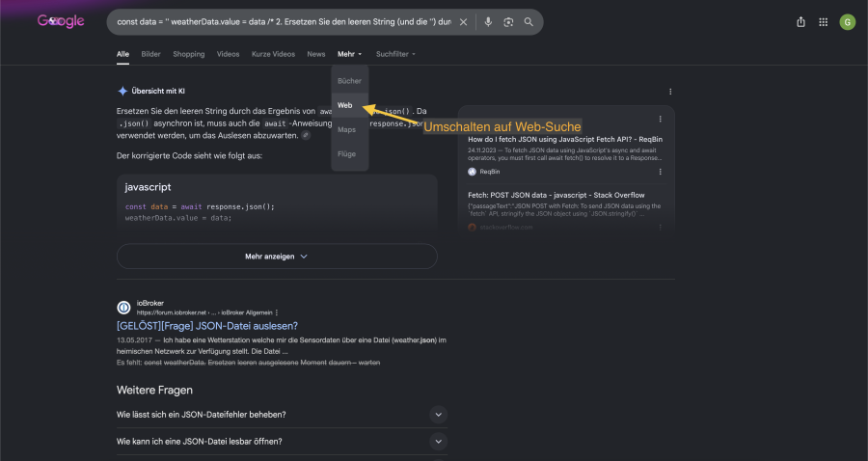Click inside the search query field

284,22
